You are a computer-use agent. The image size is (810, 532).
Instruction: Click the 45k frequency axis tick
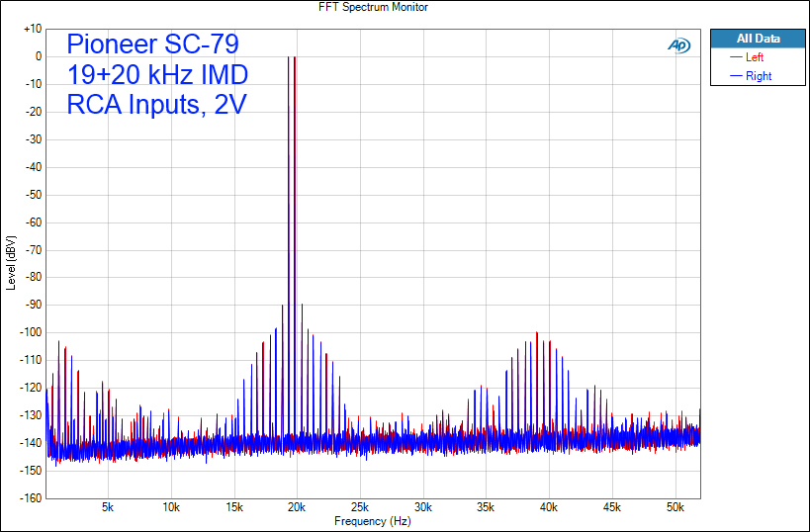(612, 507)
